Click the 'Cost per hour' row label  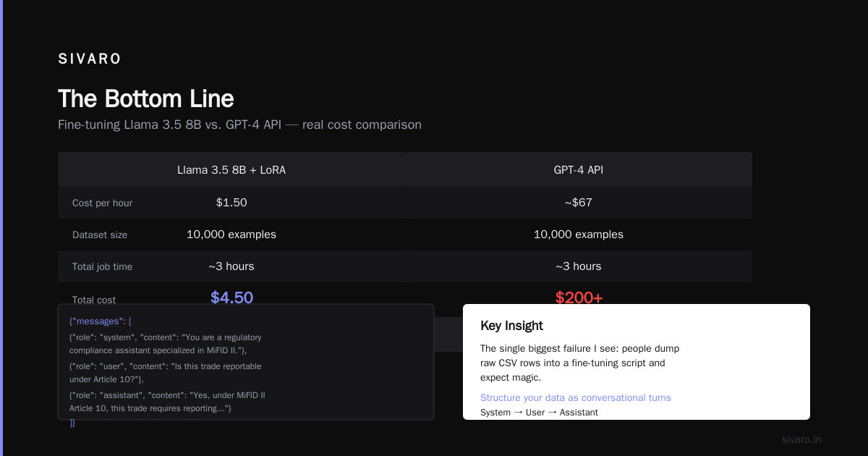tap(102, 203)
